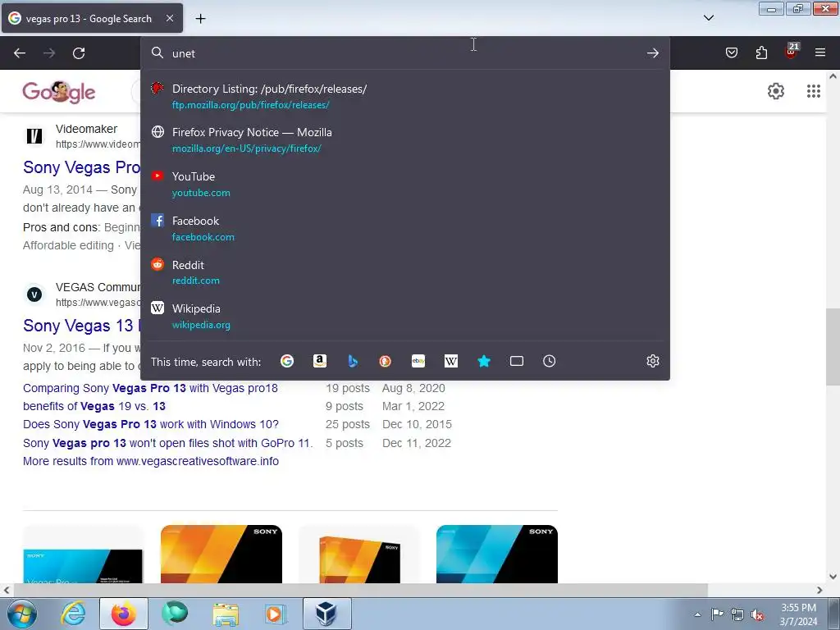Click the orange Sony Vegas box thumbnail

pos(359,554)
